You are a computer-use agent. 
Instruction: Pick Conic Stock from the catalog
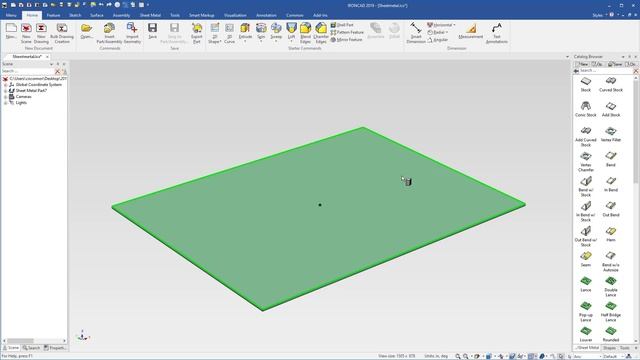pos(586,109)
